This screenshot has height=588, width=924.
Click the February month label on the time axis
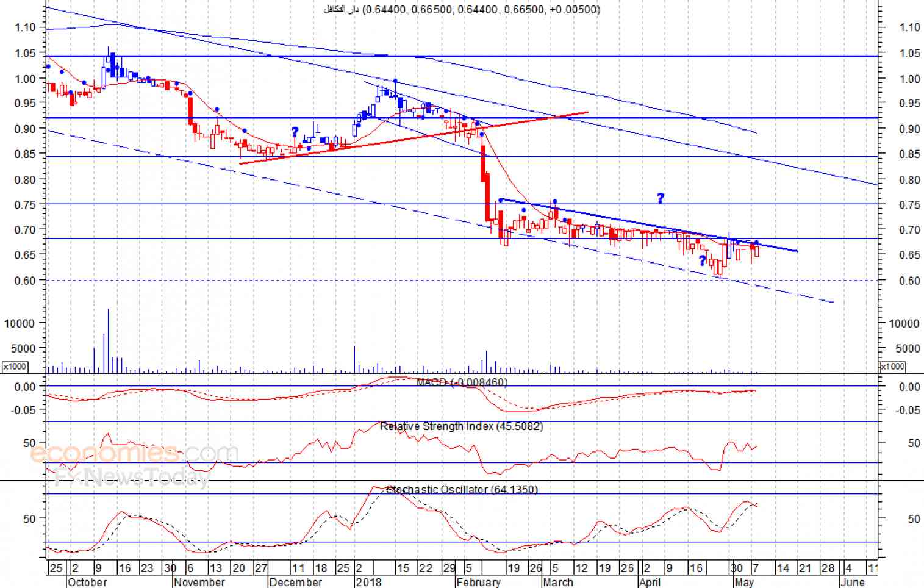pyautogui.click(x=479, y=582)
